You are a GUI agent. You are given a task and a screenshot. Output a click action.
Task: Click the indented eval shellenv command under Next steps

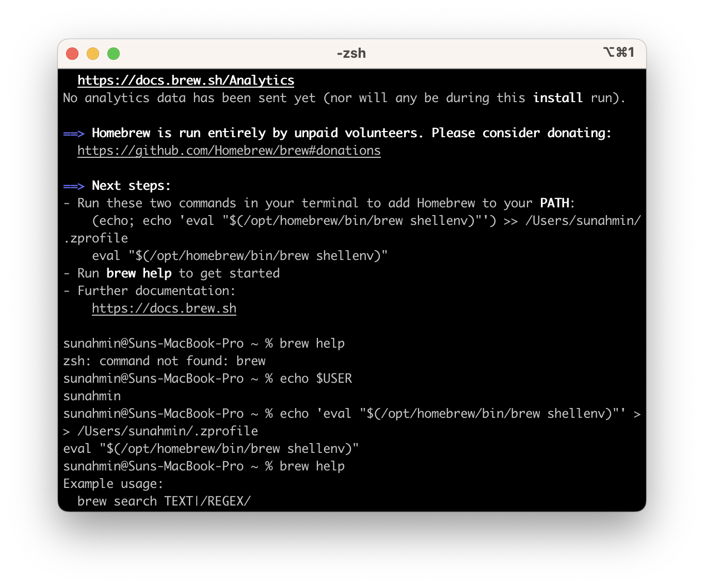click(240, 256)
